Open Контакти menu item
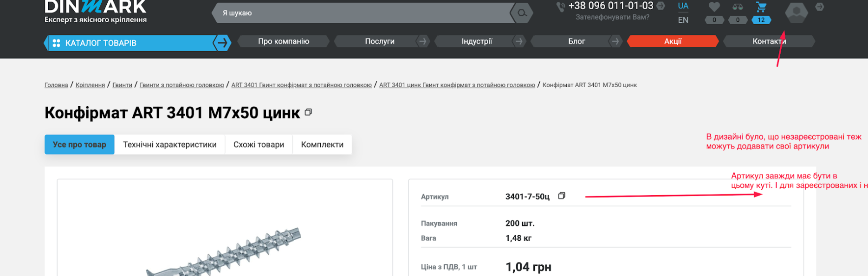 [769, 41]
